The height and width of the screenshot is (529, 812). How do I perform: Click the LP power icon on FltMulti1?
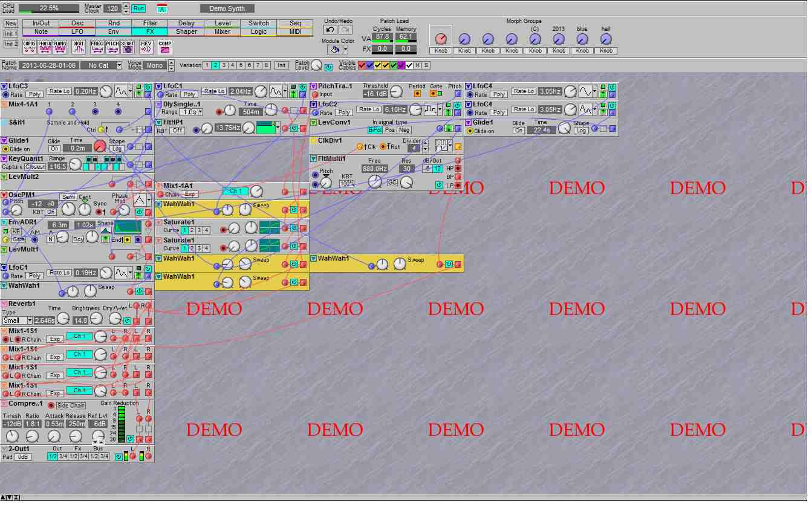click(x=439, y=185)
